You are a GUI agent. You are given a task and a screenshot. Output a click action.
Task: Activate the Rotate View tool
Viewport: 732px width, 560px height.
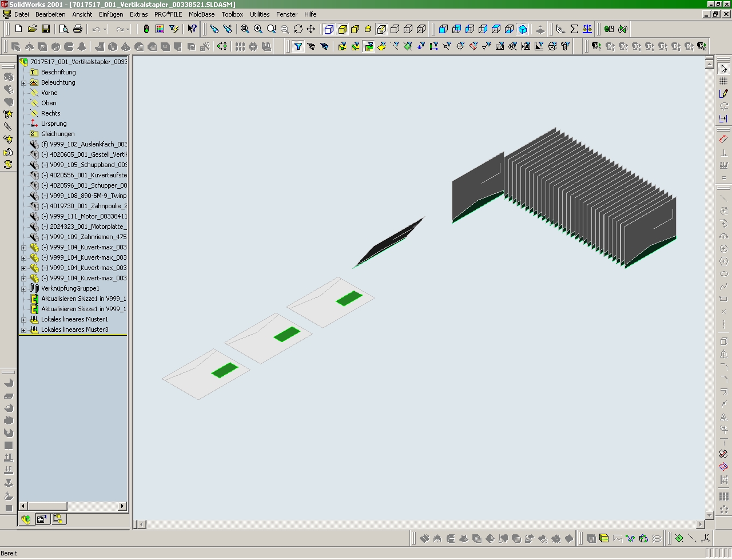pyautogui.click(x=298, y=29)
